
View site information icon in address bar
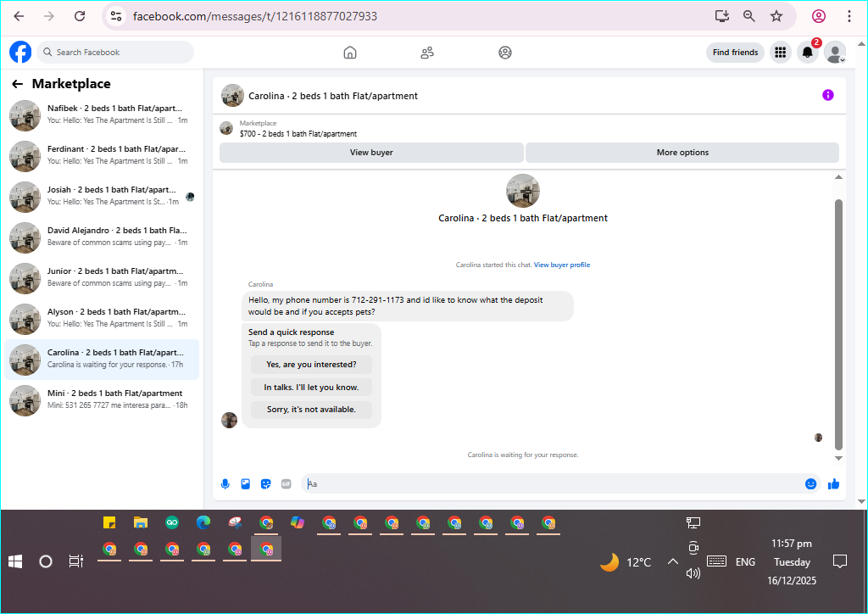coord(115,16)
